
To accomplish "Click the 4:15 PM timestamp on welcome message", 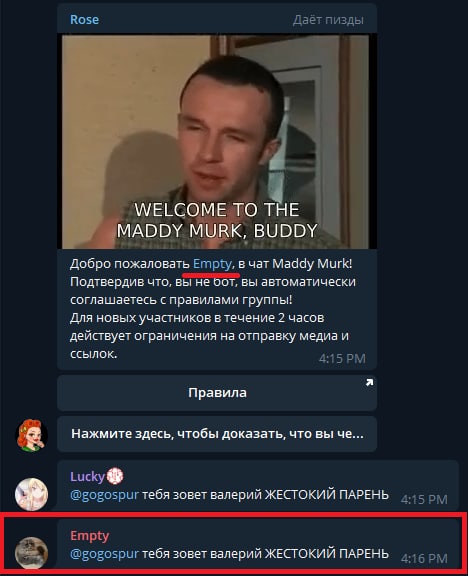I will point(342,359).
